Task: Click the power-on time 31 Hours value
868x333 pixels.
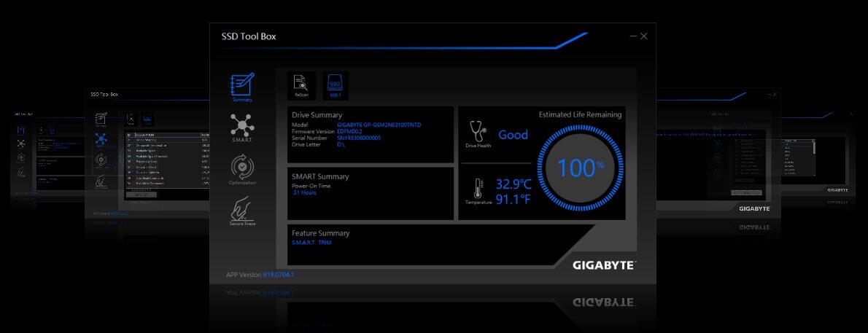Action: [304, 192]
